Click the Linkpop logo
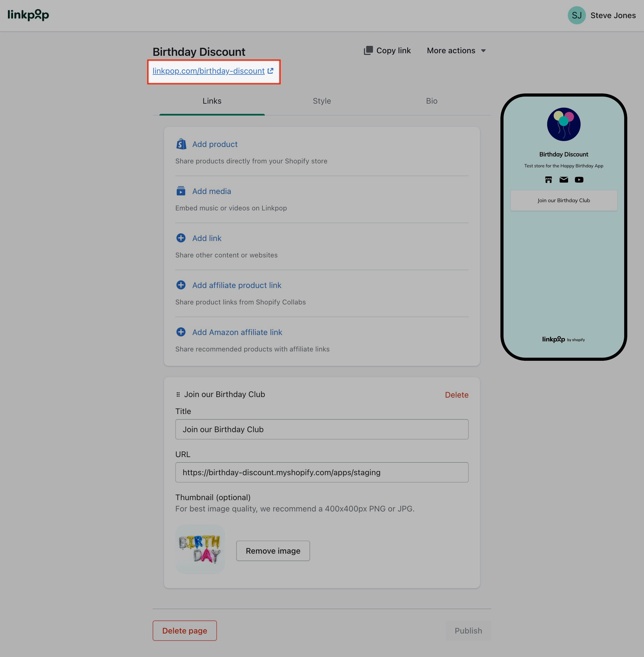This screenshot has height=657, width=644. click(28, 15)
